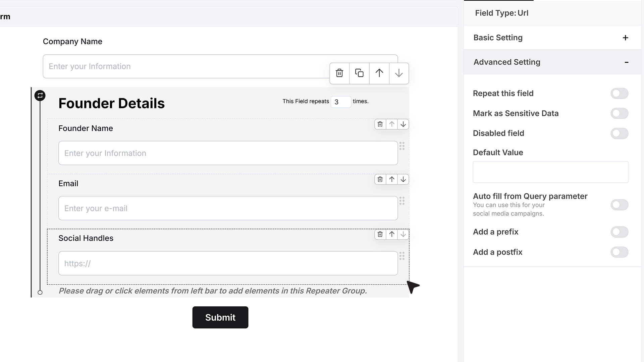The image size is (644, 362).
Task: Toggle Mark as Sensitive Data on
Action: point(619,113)
